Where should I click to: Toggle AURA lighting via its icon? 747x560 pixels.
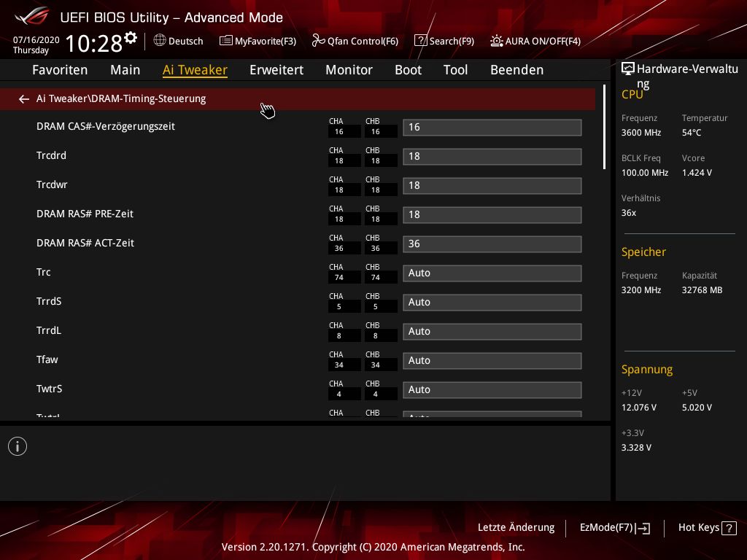(496, 41)
